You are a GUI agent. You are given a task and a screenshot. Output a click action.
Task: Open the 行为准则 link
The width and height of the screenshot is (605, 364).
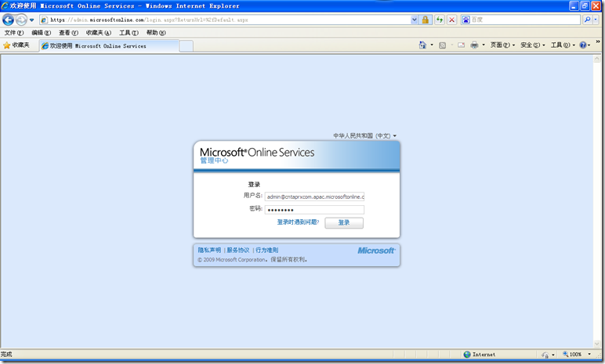point(267,250)
